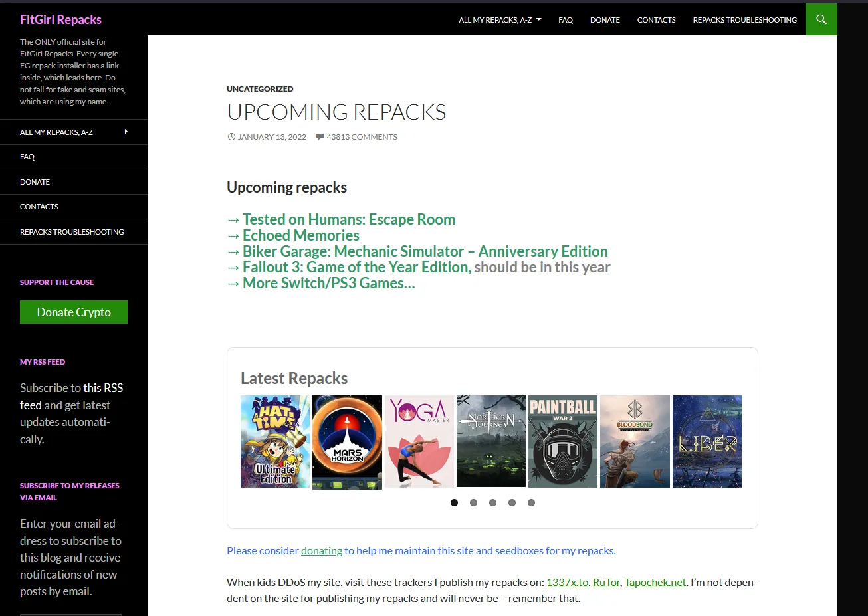Viewport: 868px width, 616px height.
Task: Open the FAQ item in top menu
Action: pos(566,20)
